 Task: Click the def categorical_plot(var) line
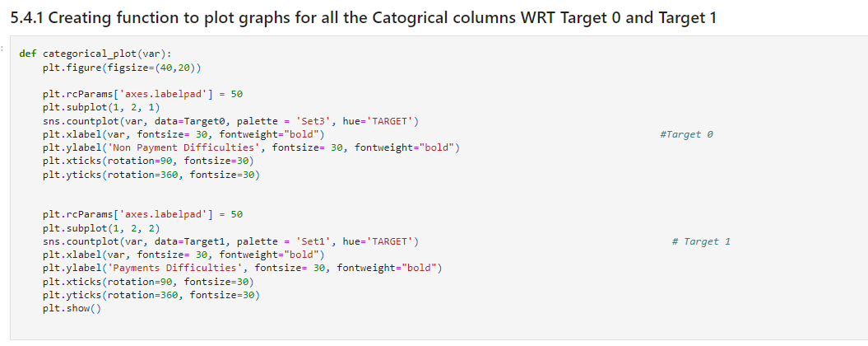pyautogui.click(x=95, y=54)
